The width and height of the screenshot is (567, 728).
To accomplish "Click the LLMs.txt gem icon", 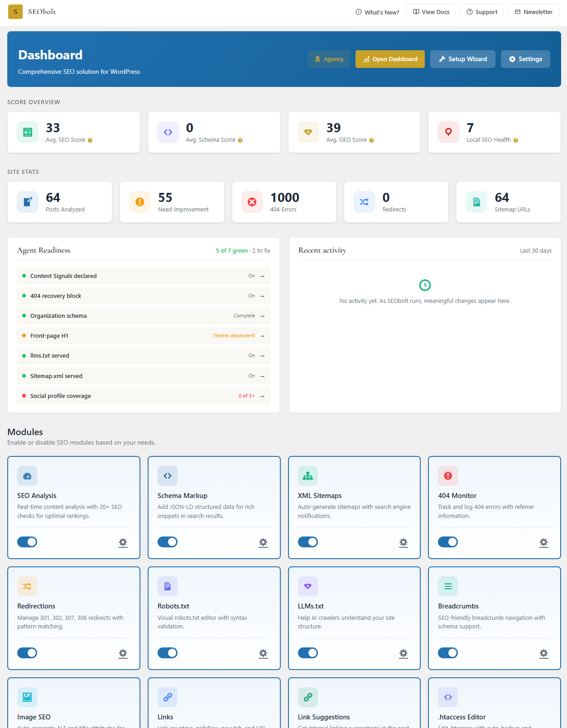I will tap(308, 586).
